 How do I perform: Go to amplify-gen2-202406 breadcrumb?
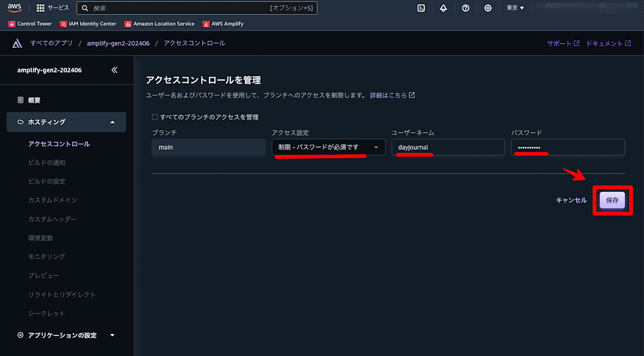point(118,43)
